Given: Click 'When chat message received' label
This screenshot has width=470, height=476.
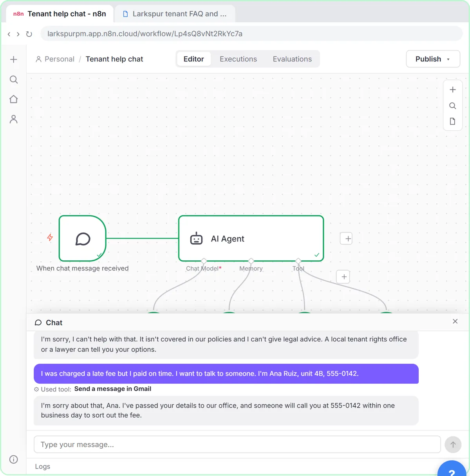Looking at the screenshot, I should pos(82,269).
